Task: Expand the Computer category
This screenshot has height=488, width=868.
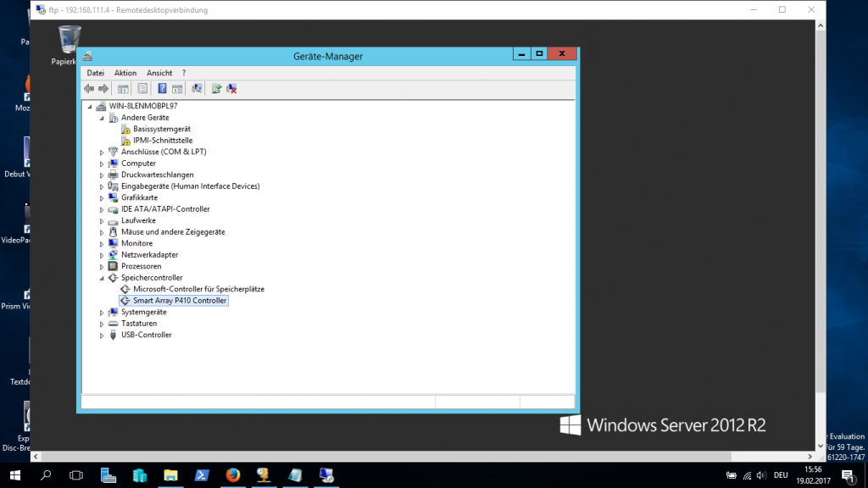Action: [102, 164]
